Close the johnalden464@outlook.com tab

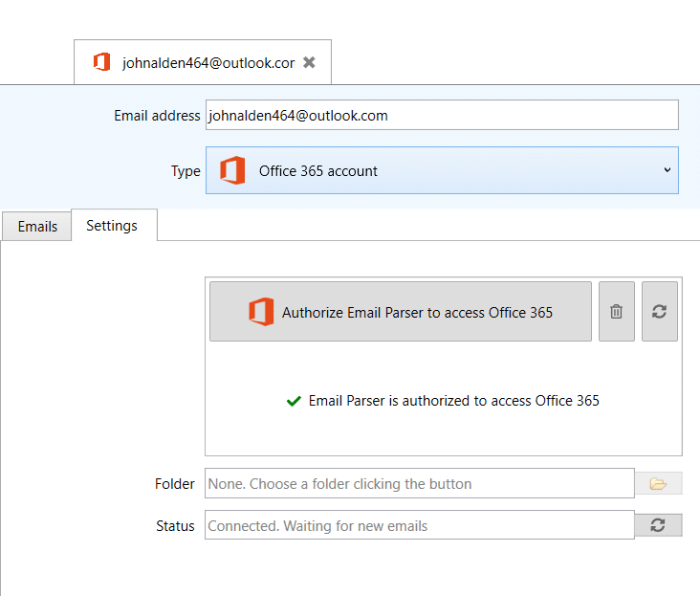click(309, 62)
